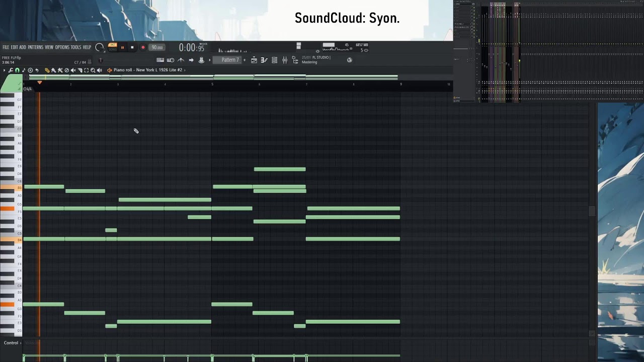This screenshot has height=362, width=644.
Task: Click the piano roll horizontal overview scrollbar
Action: point(213,77)
